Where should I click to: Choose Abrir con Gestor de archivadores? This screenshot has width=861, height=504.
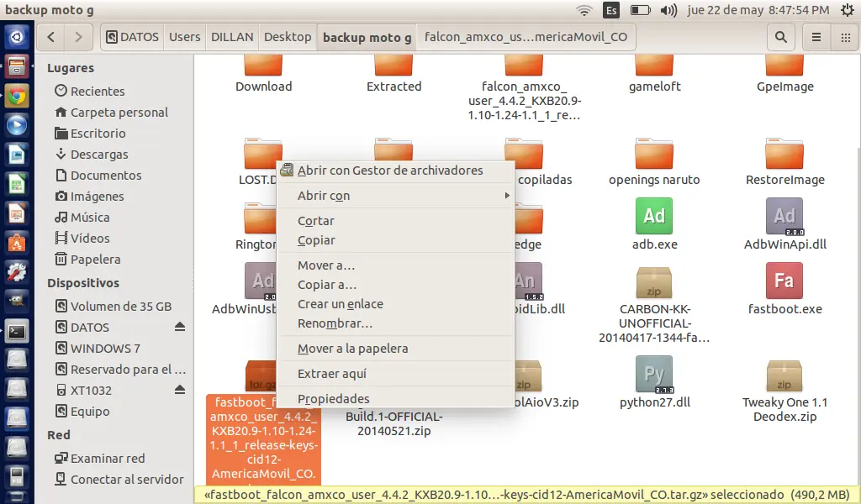[x=395, y=171]
